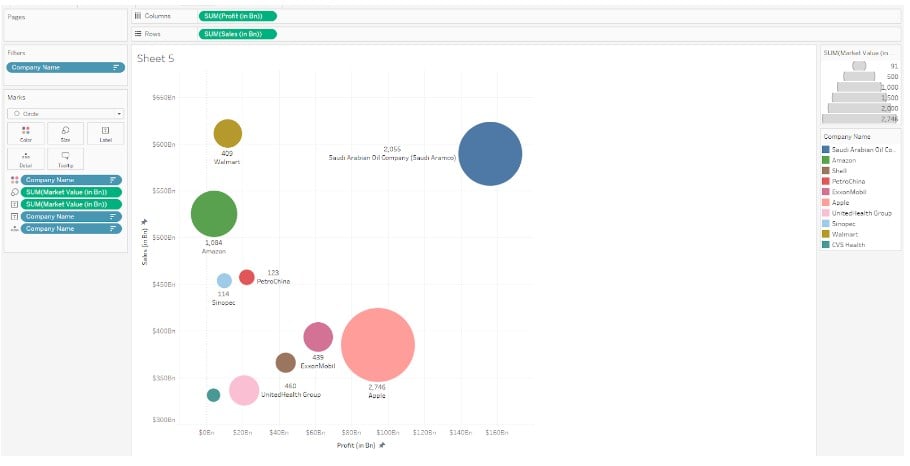Click the $600Bn tick on Sales axis

163,144
